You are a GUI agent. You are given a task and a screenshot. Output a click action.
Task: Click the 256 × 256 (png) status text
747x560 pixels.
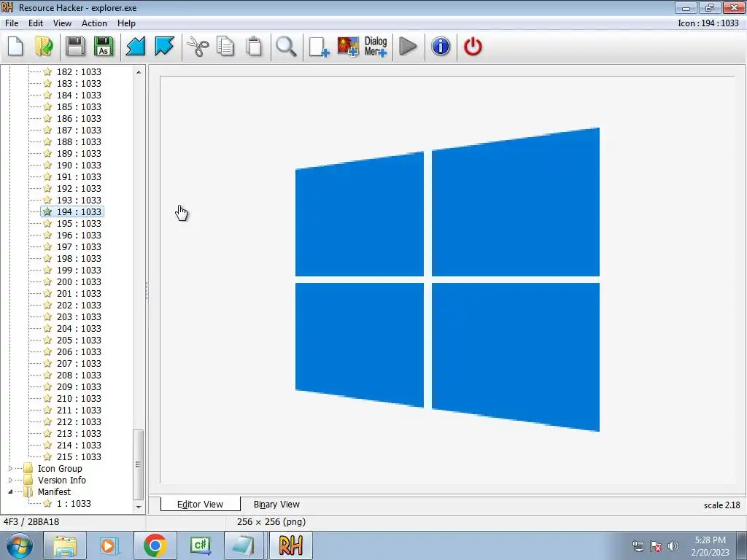pos(271,522)
